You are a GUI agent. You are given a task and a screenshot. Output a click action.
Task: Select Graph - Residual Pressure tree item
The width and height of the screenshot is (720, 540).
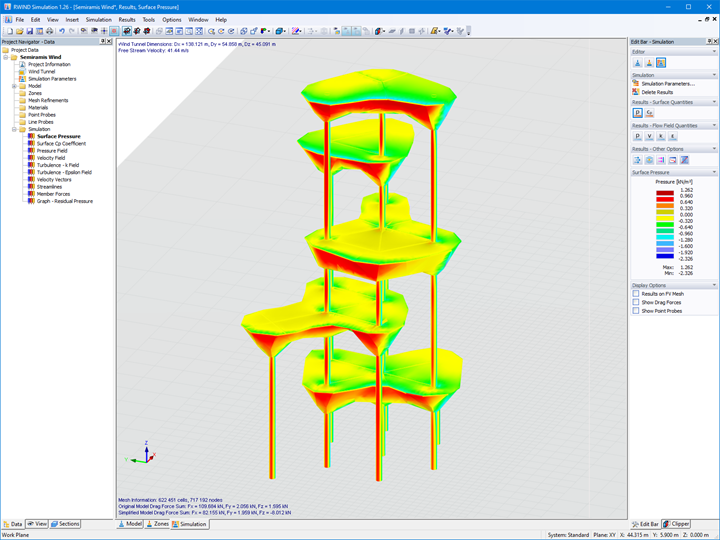65,201
